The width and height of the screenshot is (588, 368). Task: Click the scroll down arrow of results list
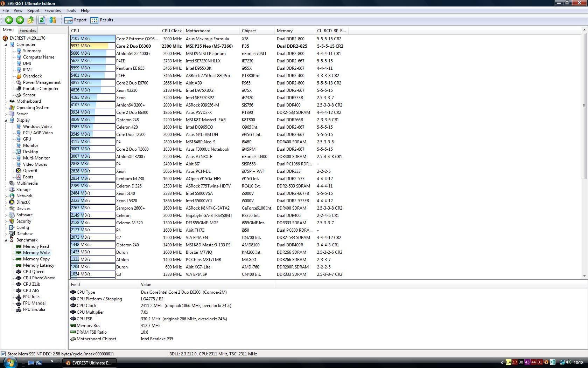coord(584,276)
